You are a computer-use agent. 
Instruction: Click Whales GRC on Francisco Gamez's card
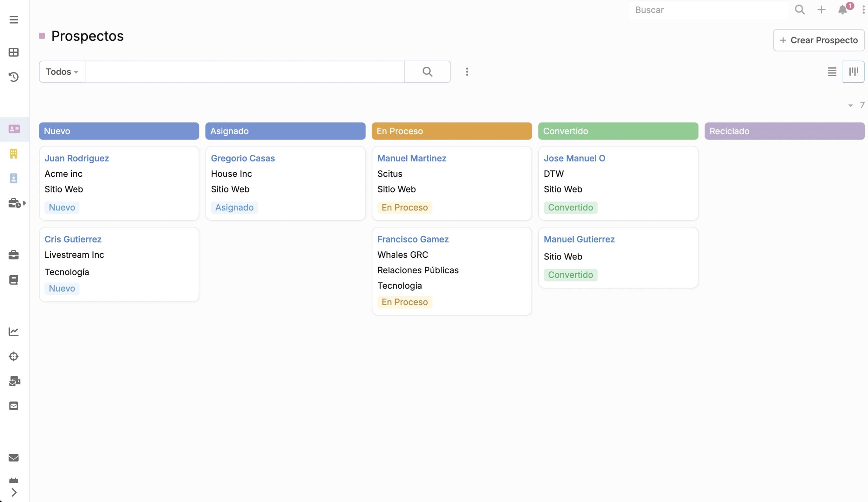403,255
